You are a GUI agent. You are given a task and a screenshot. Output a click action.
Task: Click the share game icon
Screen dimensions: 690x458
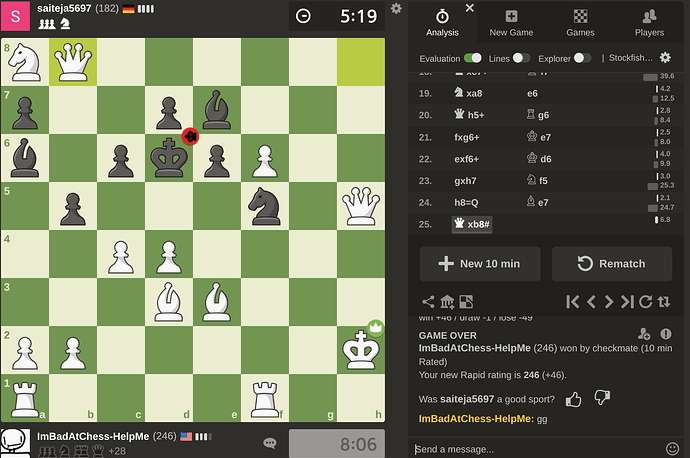(x=429, y=301)
